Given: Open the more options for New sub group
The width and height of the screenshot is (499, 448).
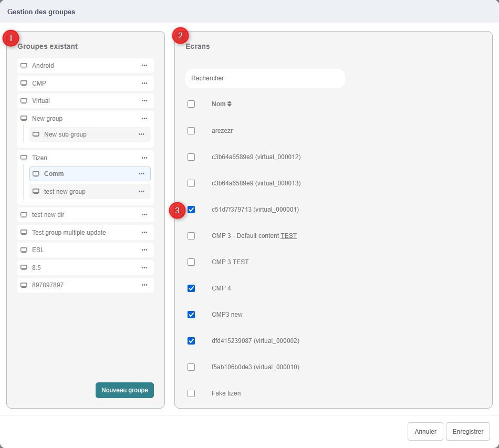Looking at the screenshot, I should [x=141, y=134].
